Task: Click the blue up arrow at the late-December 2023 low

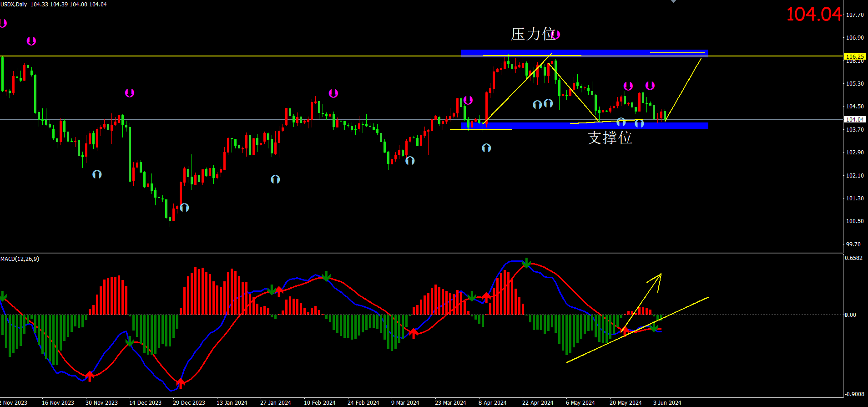Action: pos(184,208)
